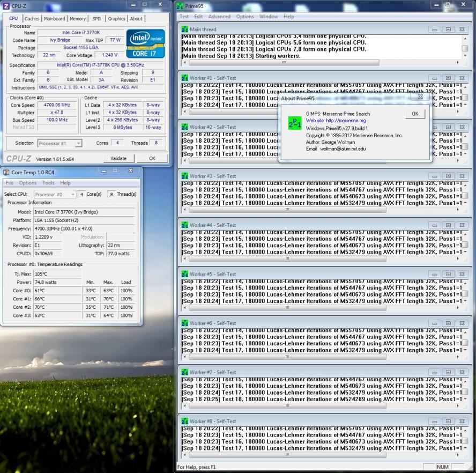This screenshot has width=476, height=473.
Task: Maximize the Prime95 main window
Action: pos(448,4)
